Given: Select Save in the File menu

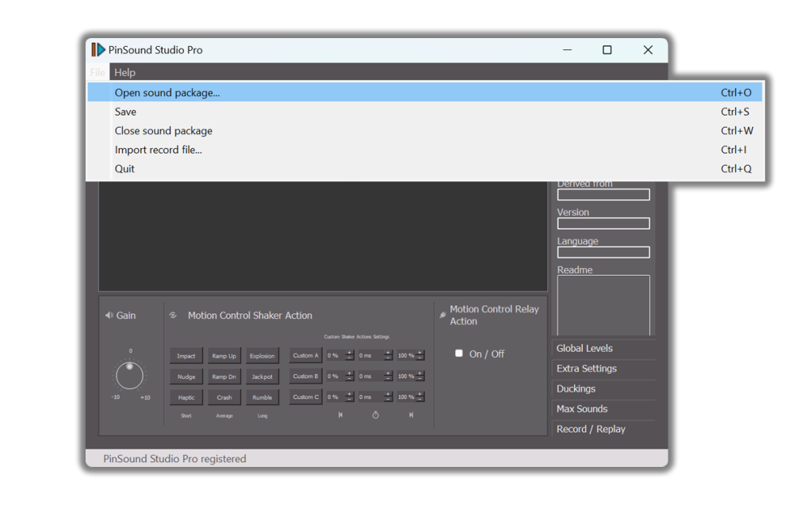Looking at the screenshot, I should (x=425, y=112).
